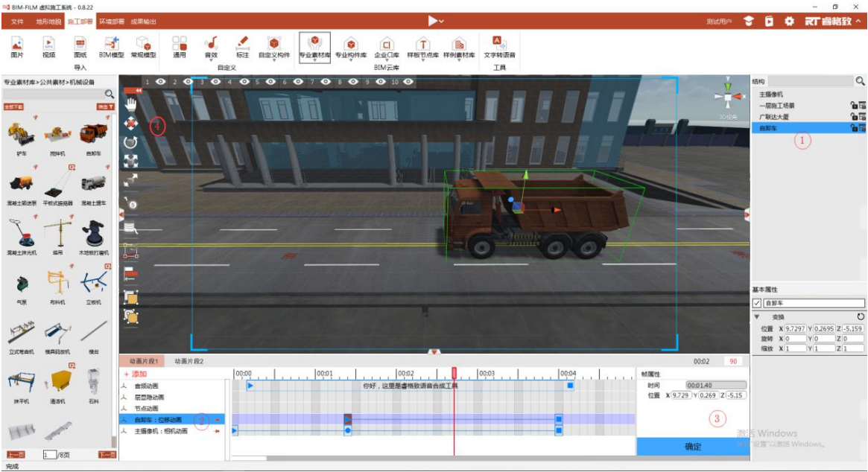Click the 视频 video import icon
The width and height of the screenshot is (868, 472).
(x=48, y=47)
